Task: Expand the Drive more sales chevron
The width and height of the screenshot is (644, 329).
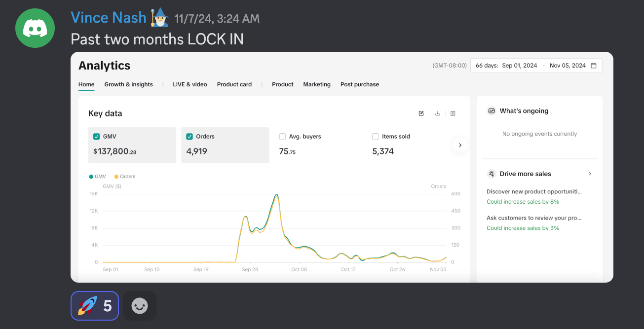Action: 590,174
